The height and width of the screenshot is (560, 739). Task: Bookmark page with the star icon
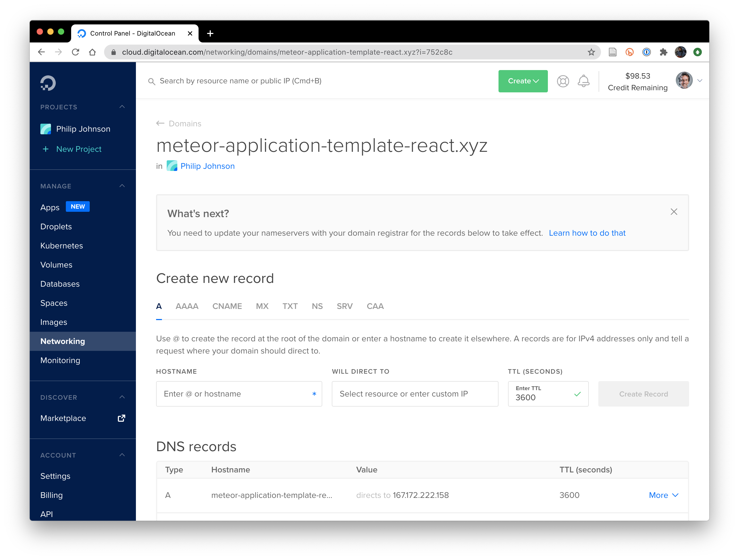[591, 52]
